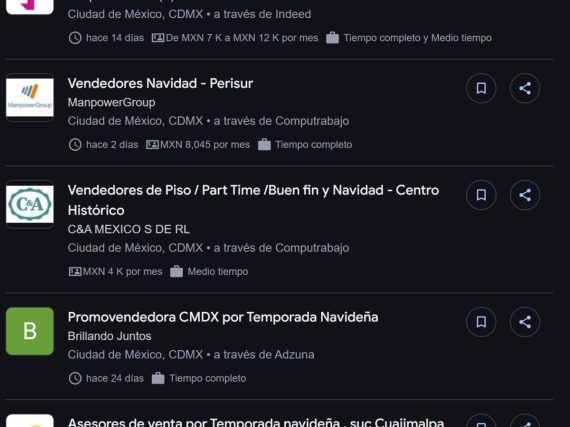570x427 pixels.
Task: Click the clock icon beside hace 2 días
Action: coord(75,145)
